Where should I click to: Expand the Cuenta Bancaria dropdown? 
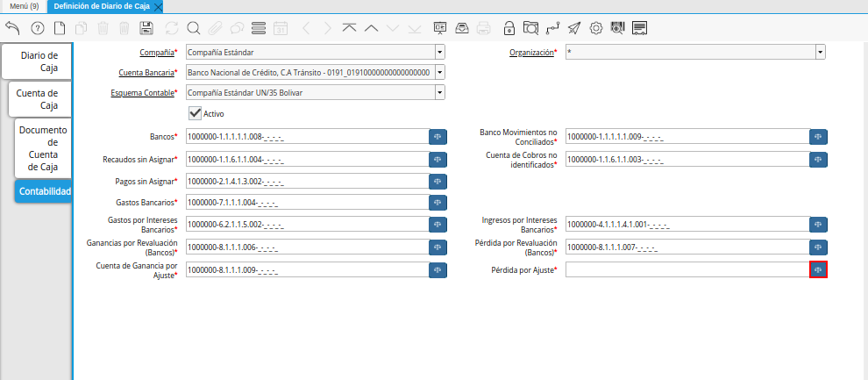[x=439, y=73]
